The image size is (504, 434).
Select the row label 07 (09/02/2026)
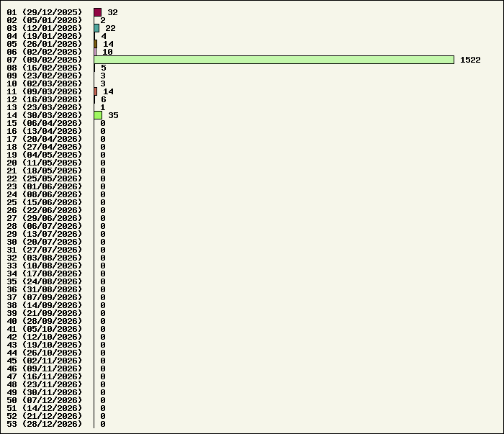click(x=45, y=60)
